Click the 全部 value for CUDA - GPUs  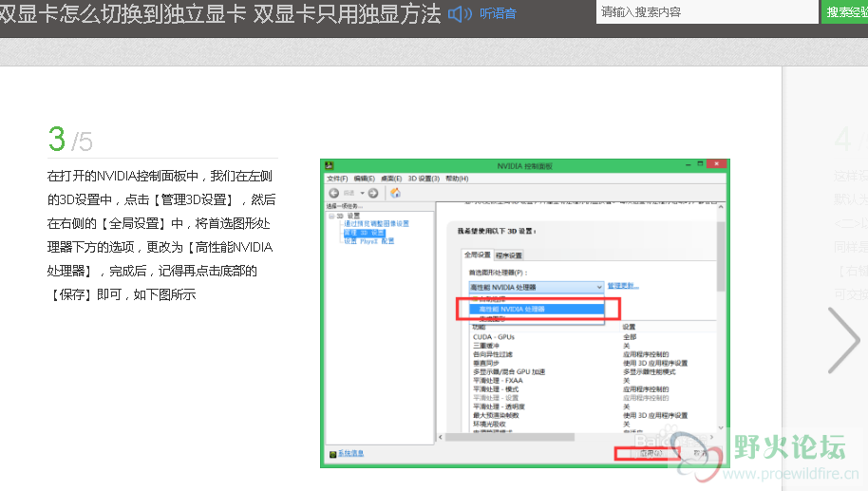point(630,336)
